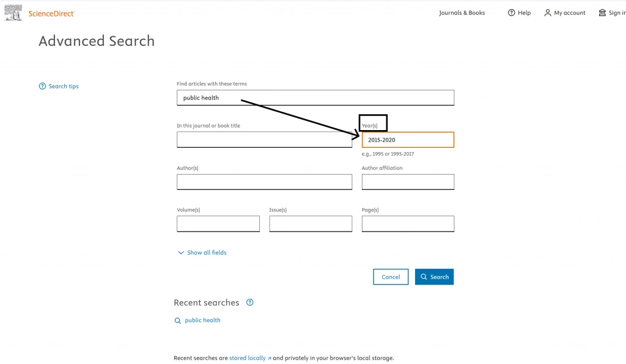Click the Advanced Search heading
The width and height of the screenshot is (626, 364).
97,41
